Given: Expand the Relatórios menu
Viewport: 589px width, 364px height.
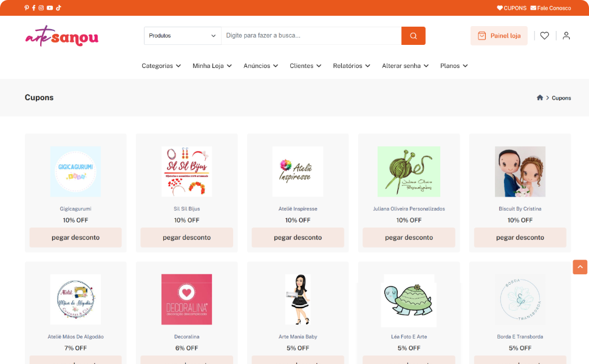Looking at the screenshot, I should (x=352, y=66).
